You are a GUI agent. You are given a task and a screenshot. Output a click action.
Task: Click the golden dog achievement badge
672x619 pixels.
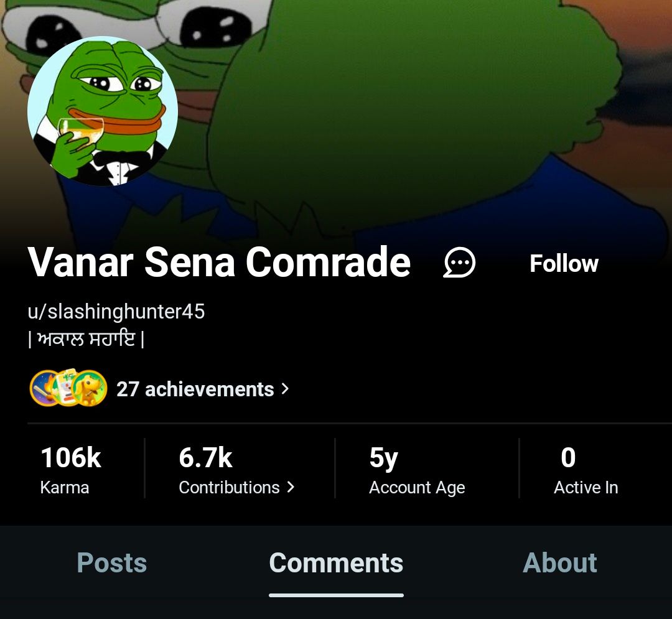(x=90, y=388)
